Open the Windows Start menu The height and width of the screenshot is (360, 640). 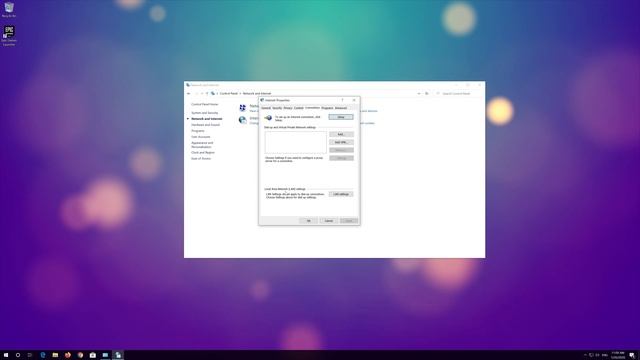(x=6, y=355)
